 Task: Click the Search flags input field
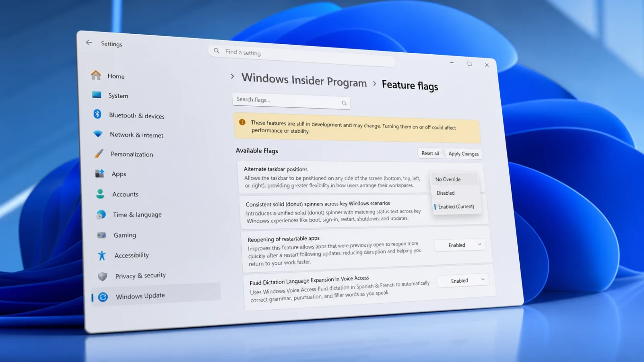point(291,101)
